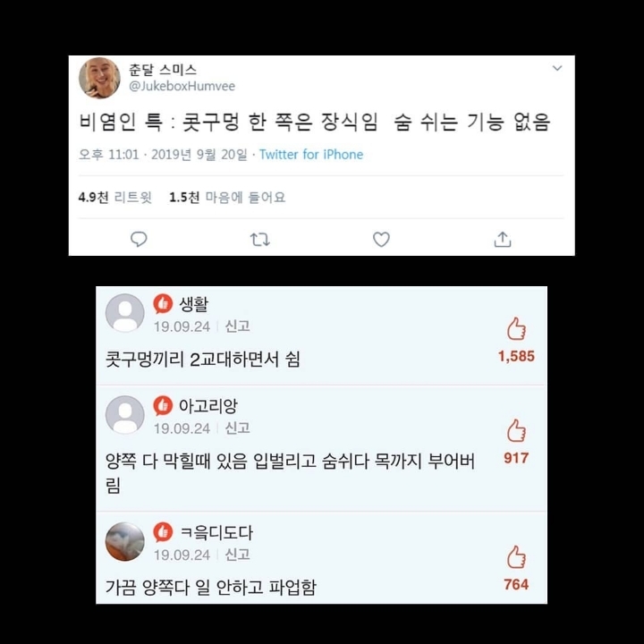Image resolution: width=644 pixels, height=644 pixels.
Task: Expand the tweet options chevron
Action: tap(557, 68)
